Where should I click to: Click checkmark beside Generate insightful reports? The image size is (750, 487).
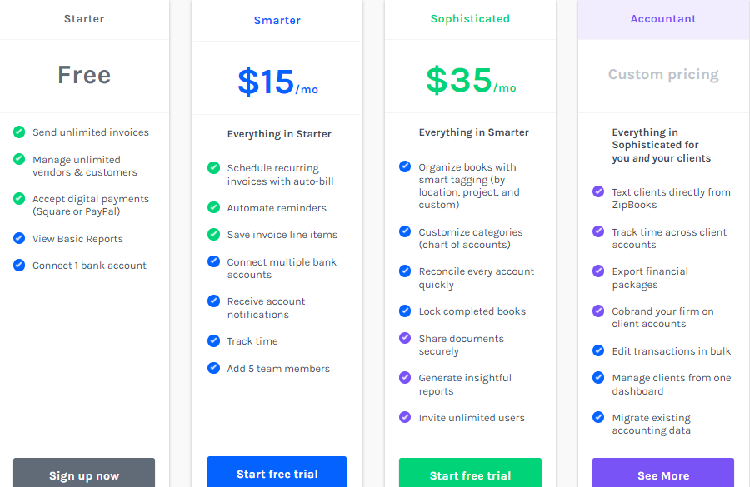(405, 377)
